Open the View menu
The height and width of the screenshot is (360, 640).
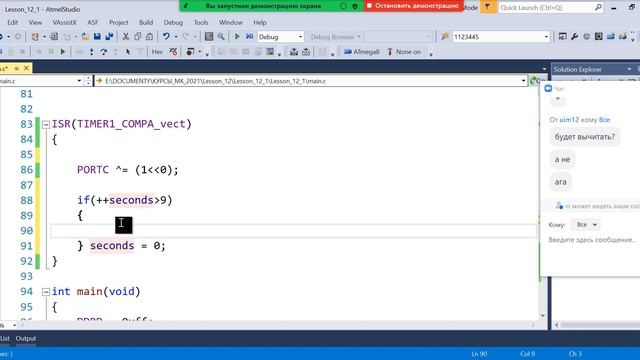point(35,22)
